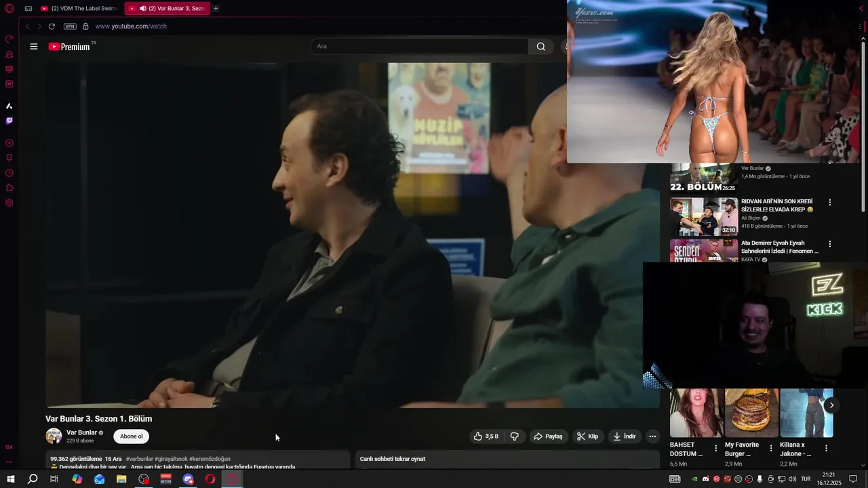Open History clock icon in sidebar
This screenshot has height=488, width=868.
point(9,173)
